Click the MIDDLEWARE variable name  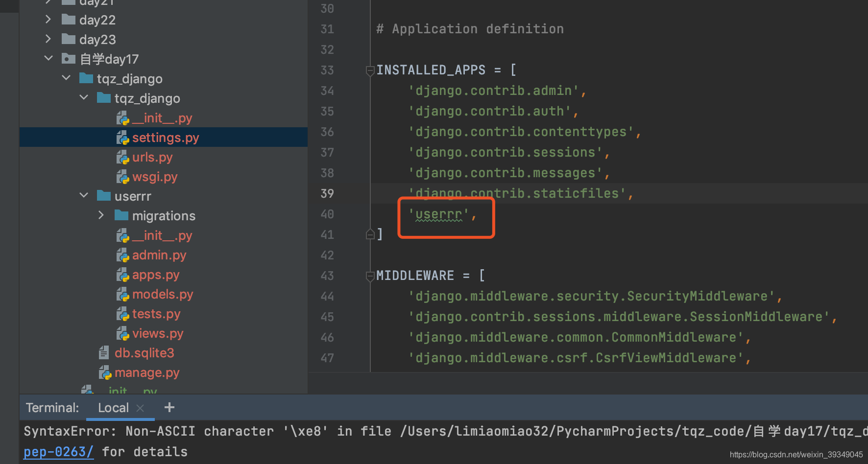pyautogui.click(x=415, y=276)
